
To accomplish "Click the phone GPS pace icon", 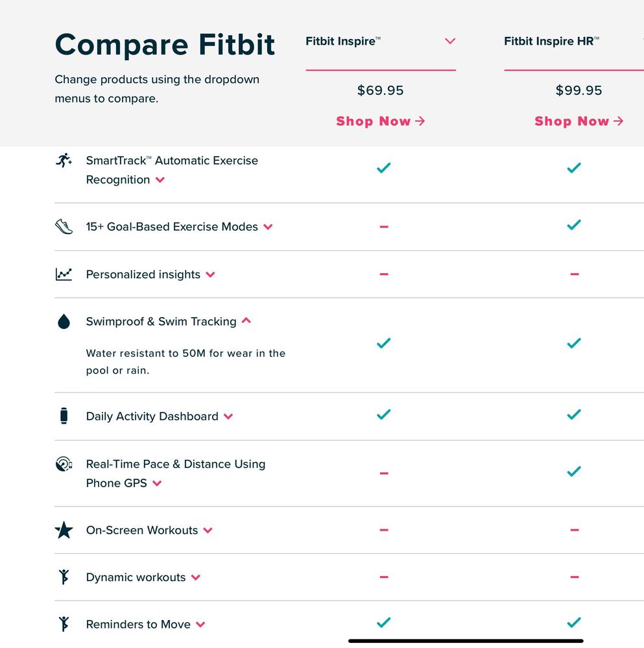I will pos(64,464).
